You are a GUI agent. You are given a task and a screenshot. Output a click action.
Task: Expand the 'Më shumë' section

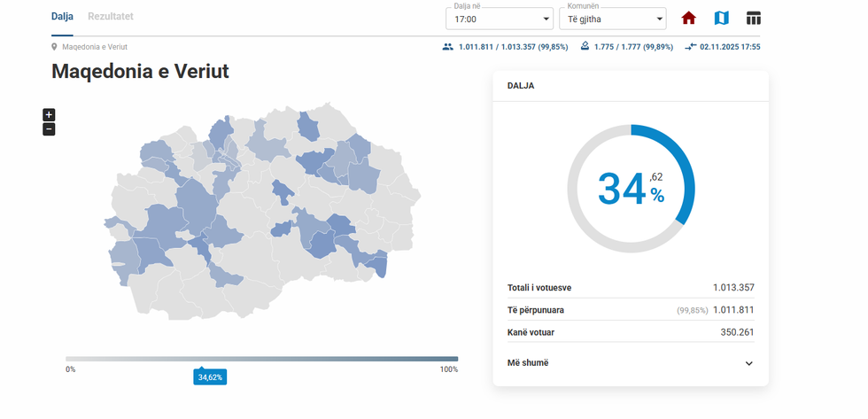click(x=631, y=363)
